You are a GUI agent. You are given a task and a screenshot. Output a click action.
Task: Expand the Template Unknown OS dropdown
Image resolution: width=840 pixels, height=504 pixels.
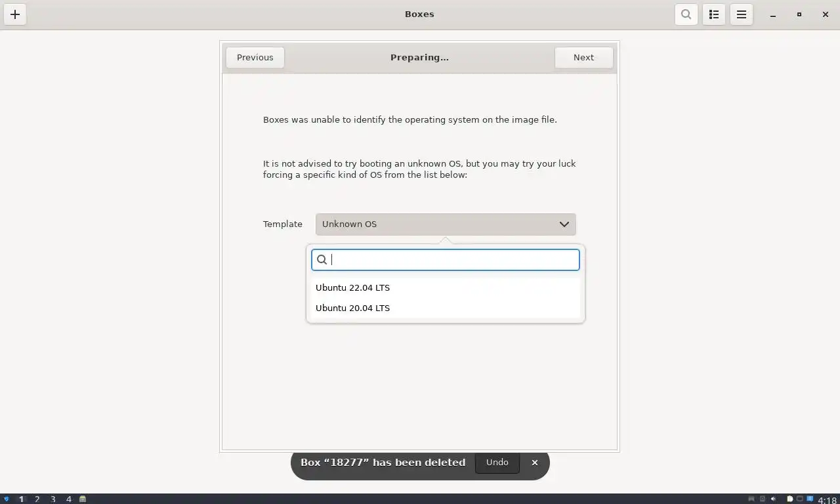(446, 224)
